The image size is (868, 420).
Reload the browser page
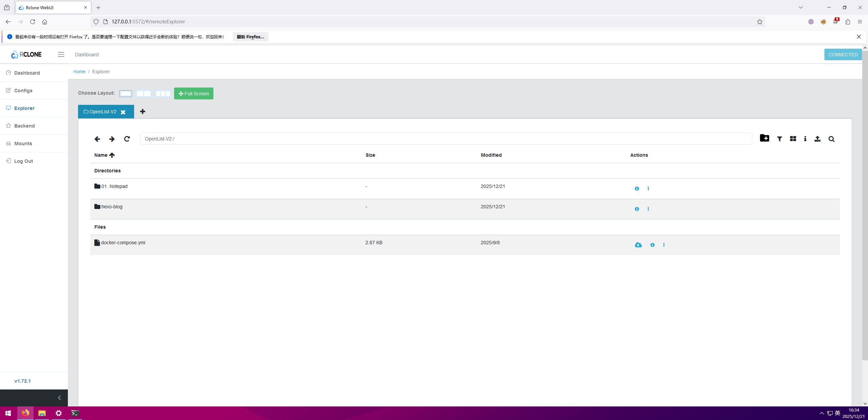click(x=33, y=22)
